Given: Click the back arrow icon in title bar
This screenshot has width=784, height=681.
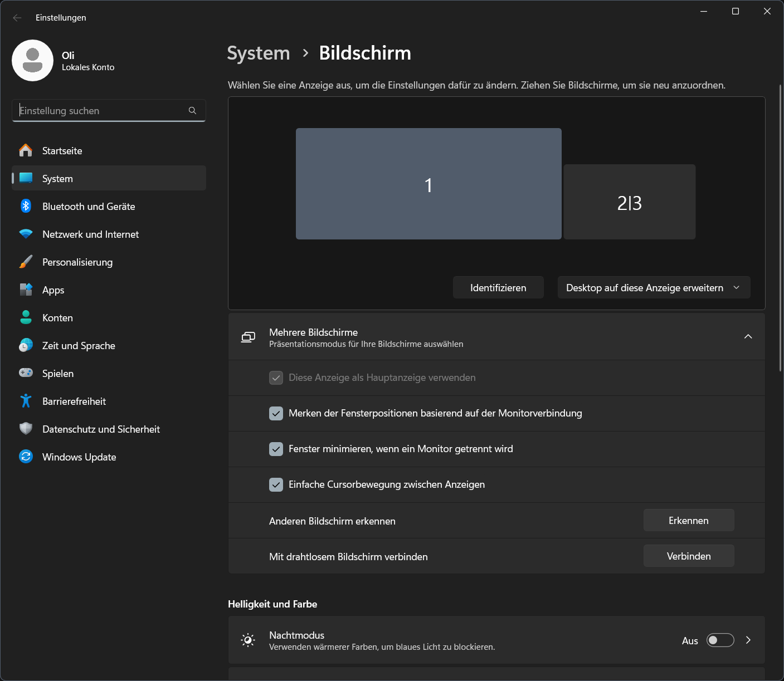Looking at the screenshot, I should [x=17, y=18].
